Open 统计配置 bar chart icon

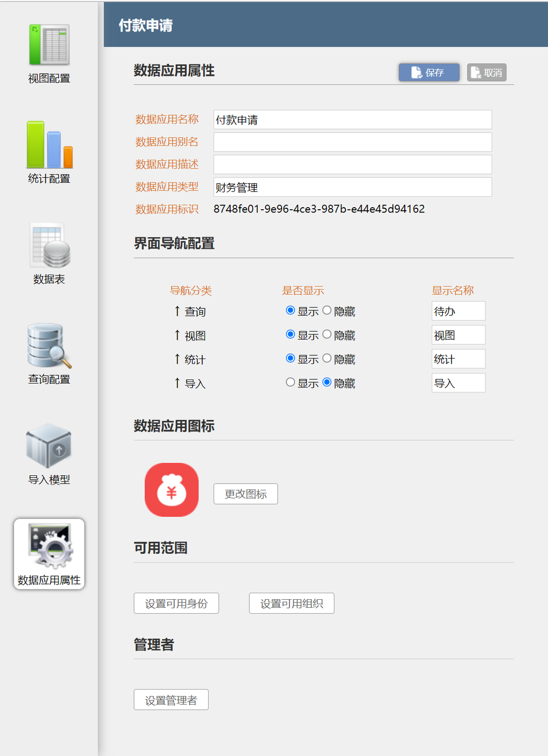(x=49, y=145)
